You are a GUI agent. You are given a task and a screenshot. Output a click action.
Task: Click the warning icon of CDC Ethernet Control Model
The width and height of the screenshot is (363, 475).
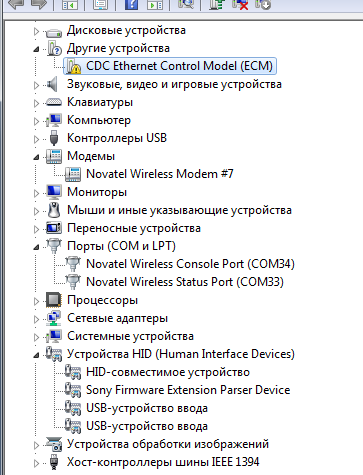click(x=73, y=66)
